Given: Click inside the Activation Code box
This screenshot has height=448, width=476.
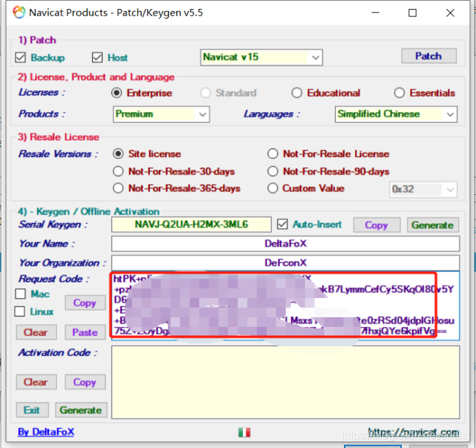Looking at the screenshot, I should click(285, 383).
